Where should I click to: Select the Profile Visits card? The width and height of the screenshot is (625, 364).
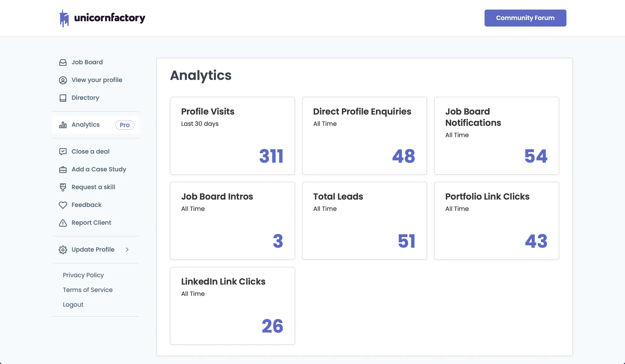232,136
